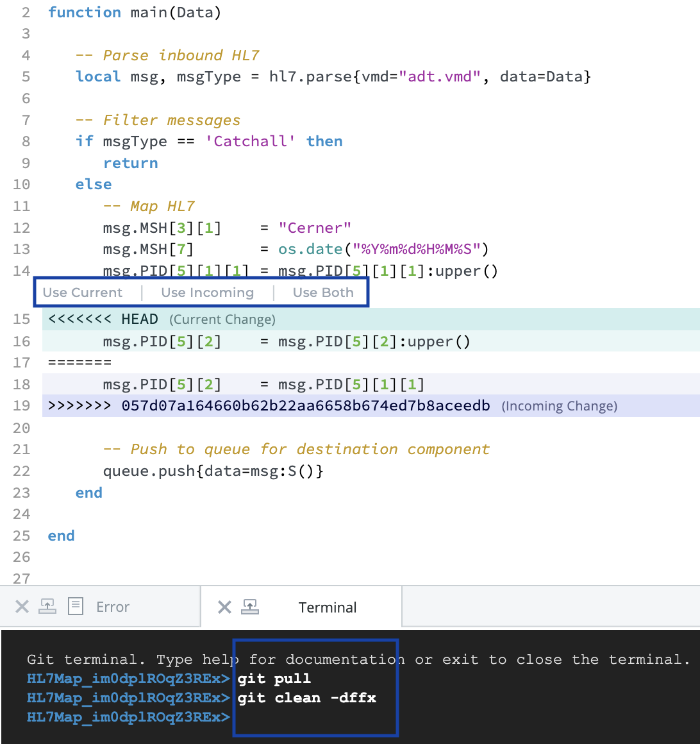700x744 pixels.
Task: Accept the change with Use Current
Action: tap(83, 292)
